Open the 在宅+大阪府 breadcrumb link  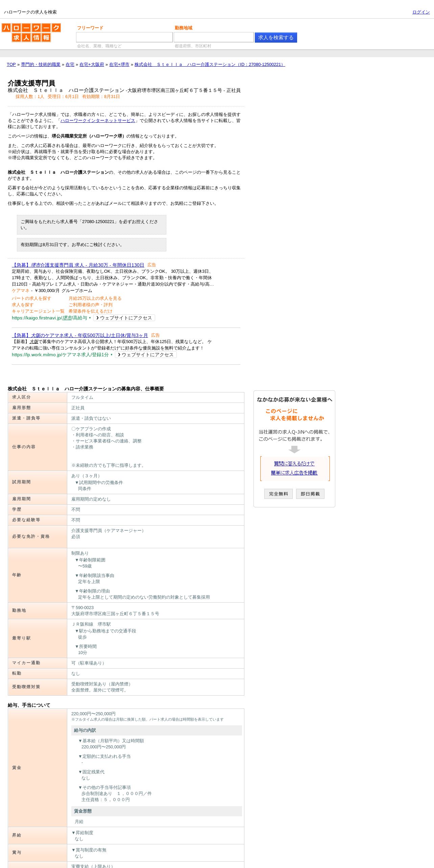pos(92,65)
